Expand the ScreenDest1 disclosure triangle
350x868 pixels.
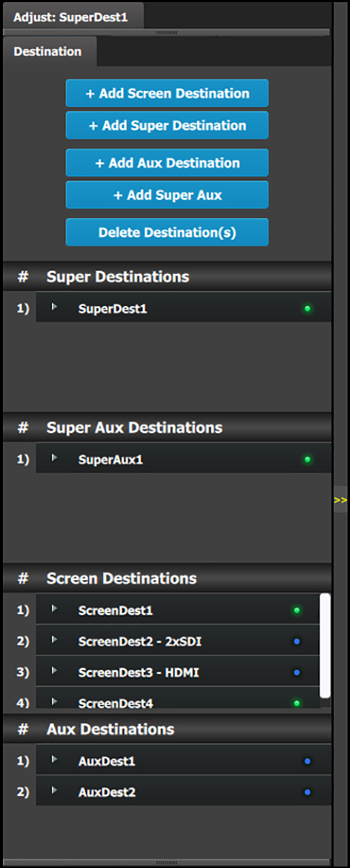point(54,608)
